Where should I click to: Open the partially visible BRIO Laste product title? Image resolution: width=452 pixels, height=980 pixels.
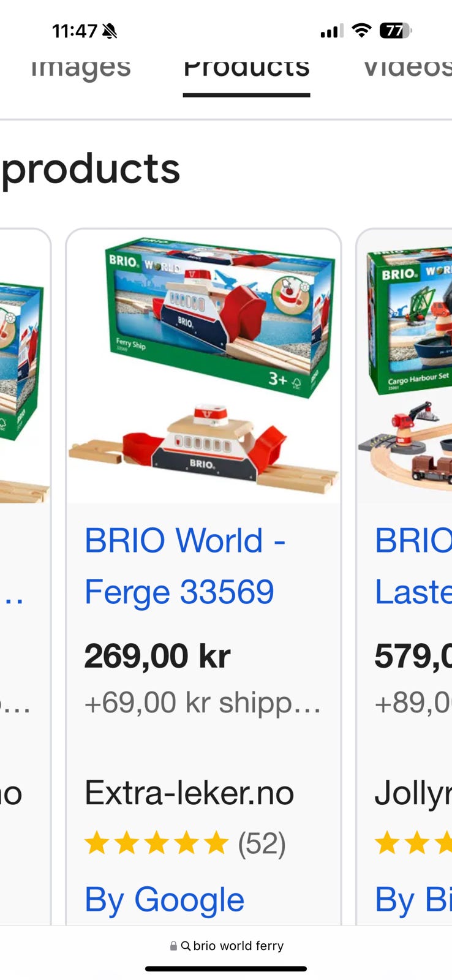click(x=413, y=566)
